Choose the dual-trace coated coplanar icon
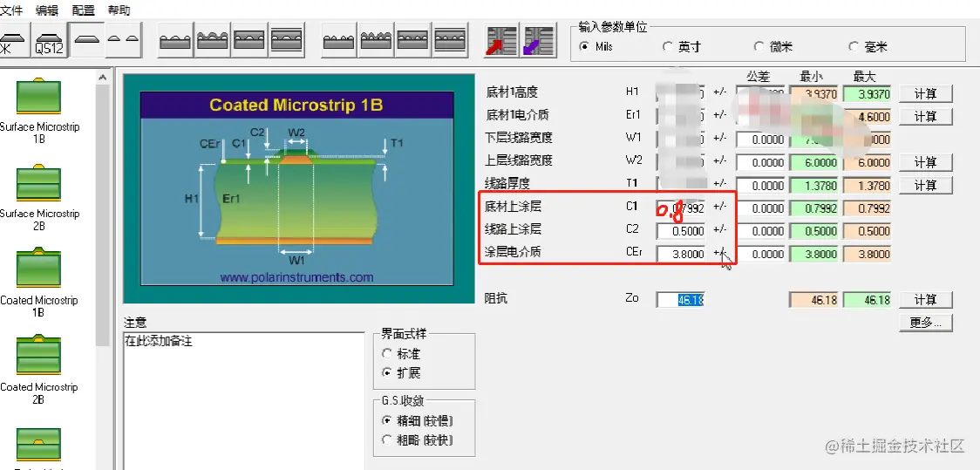The height and width of the screenshot is (470, 980). (377, 40)
